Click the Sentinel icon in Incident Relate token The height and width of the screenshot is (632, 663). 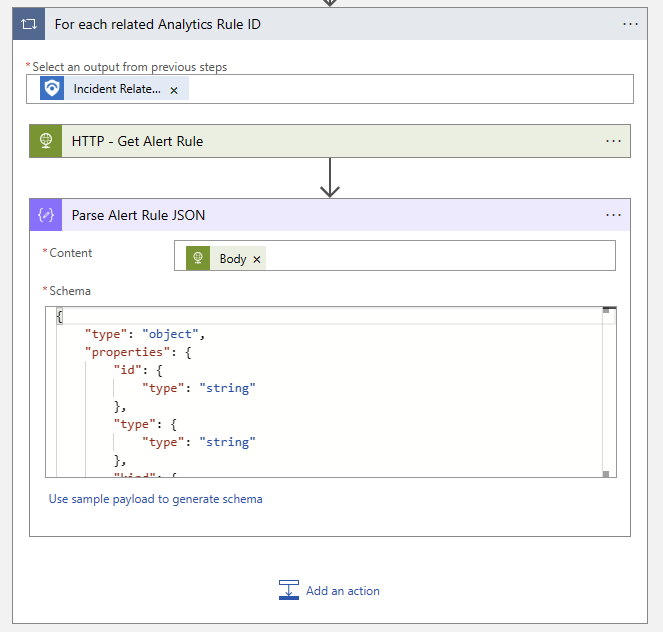52,89
